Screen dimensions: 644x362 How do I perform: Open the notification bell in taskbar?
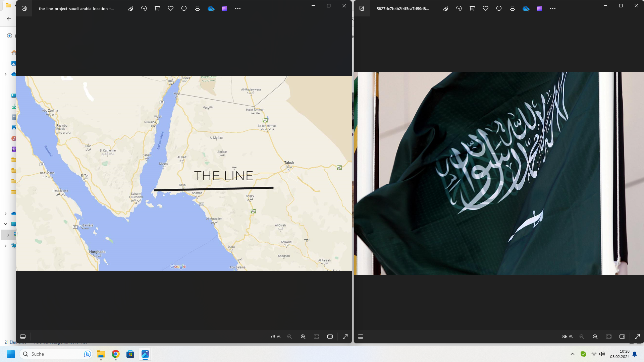click(x=635, y=354)
